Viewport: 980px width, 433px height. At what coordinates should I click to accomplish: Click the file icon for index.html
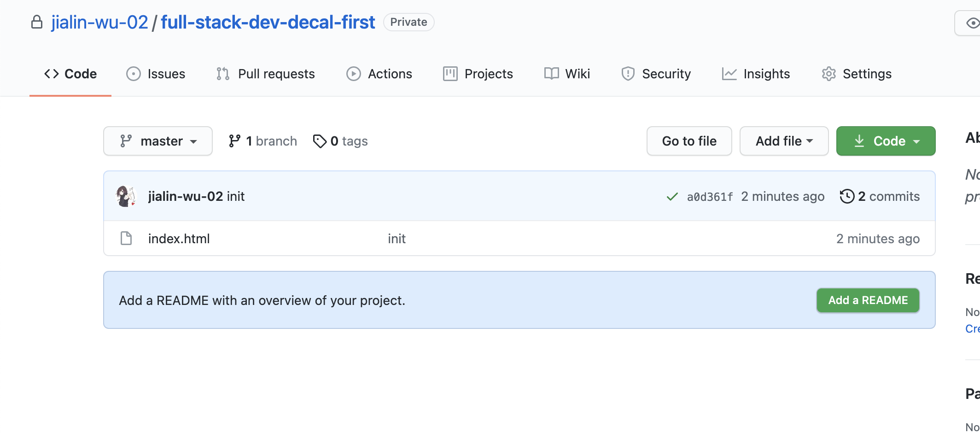tap(126, 238)
